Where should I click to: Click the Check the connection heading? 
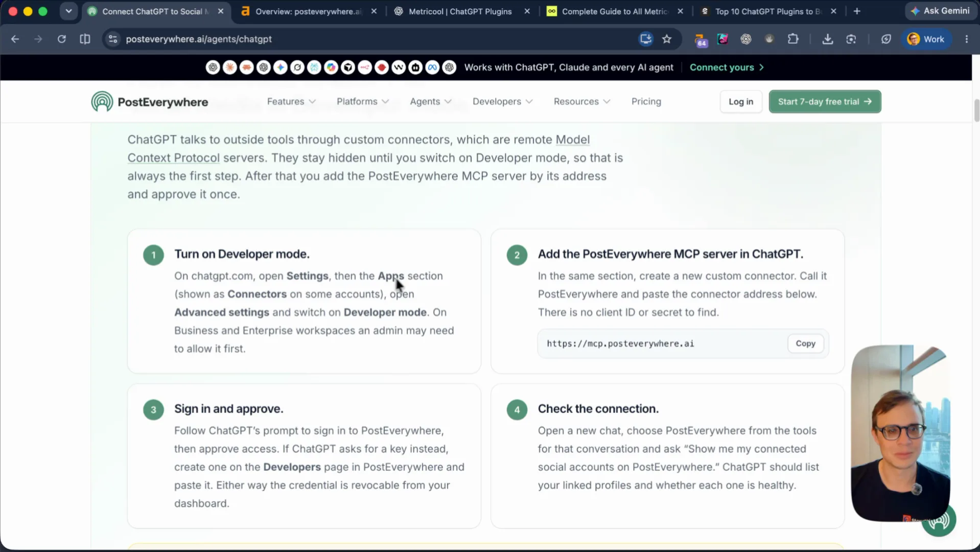click(598, 409)
